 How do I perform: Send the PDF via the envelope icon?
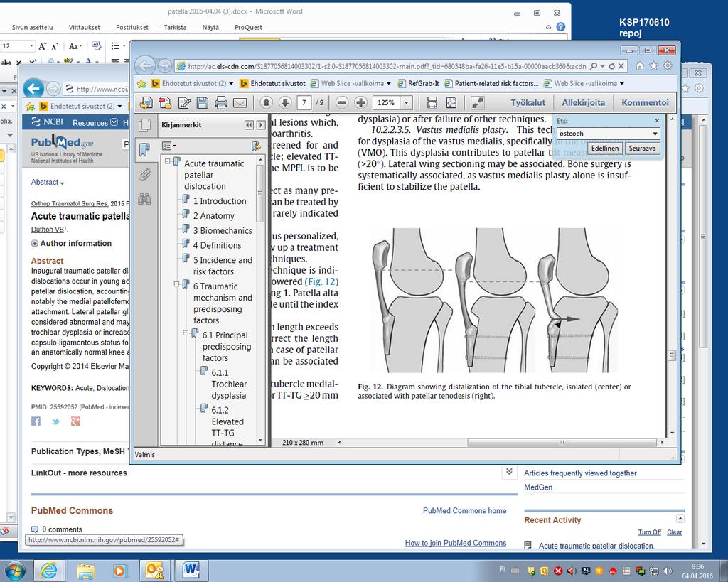(x=240, y=102)
